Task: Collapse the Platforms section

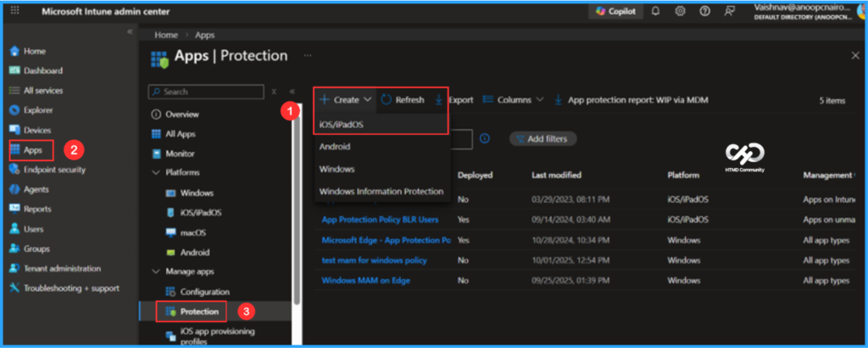Action: tap(155, 173)
